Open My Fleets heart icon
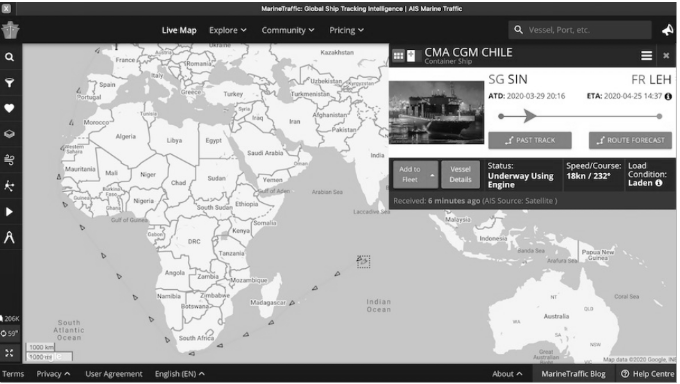680x384 pixels. coord(9,108)
